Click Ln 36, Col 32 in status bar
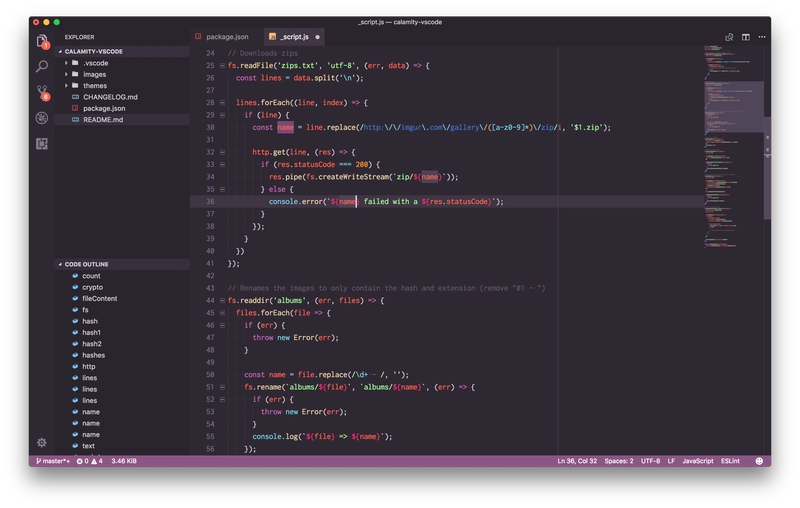Viewport: 800px width, 508px height. point(577,461)
